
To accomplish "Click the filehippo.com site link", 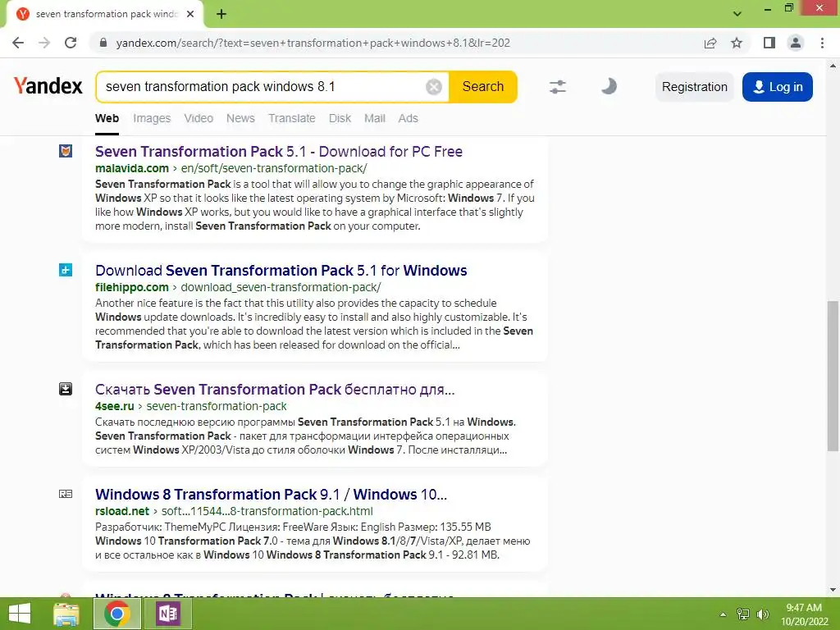I will (132, 287).
